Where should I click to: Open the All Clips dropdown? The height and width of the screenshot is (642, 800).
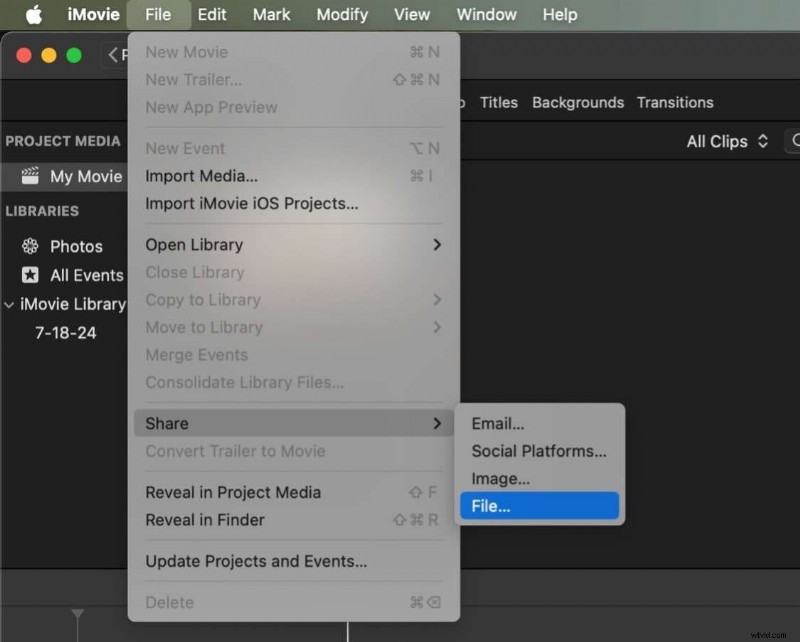pos(727,141)
